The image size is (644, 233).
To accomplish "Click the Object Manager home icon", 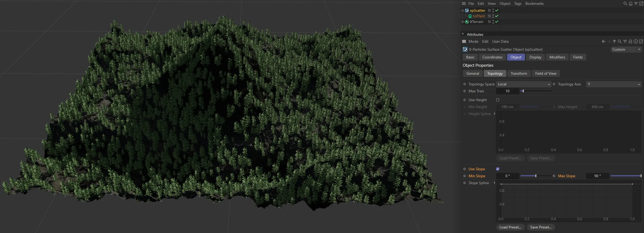I will click(631, 3).
